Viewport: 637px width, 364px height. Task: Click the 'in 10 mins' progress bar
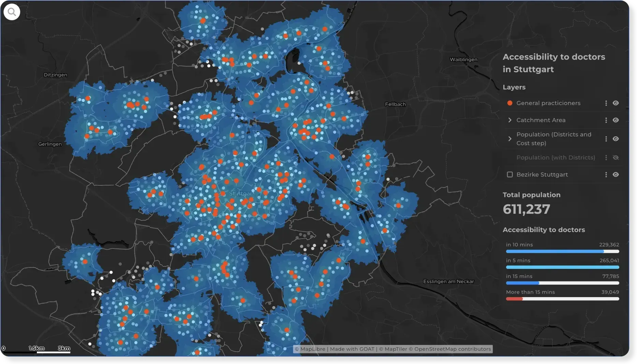point(562,252)
